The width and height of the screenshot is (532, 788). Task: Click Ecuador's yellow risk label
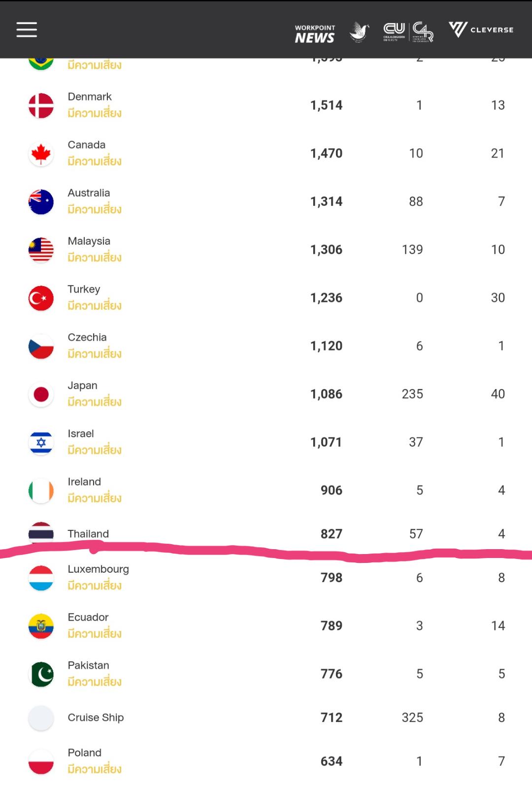(95, 634)
